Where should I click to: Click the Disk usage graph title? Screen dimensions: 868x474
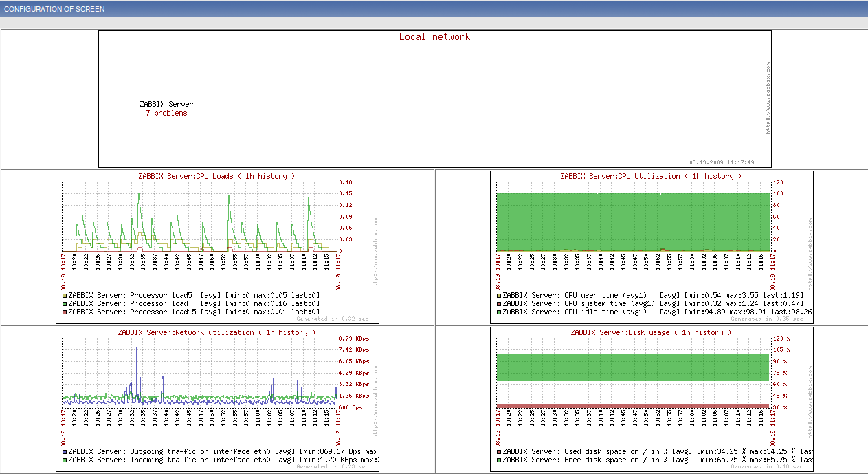pos(651,332)
